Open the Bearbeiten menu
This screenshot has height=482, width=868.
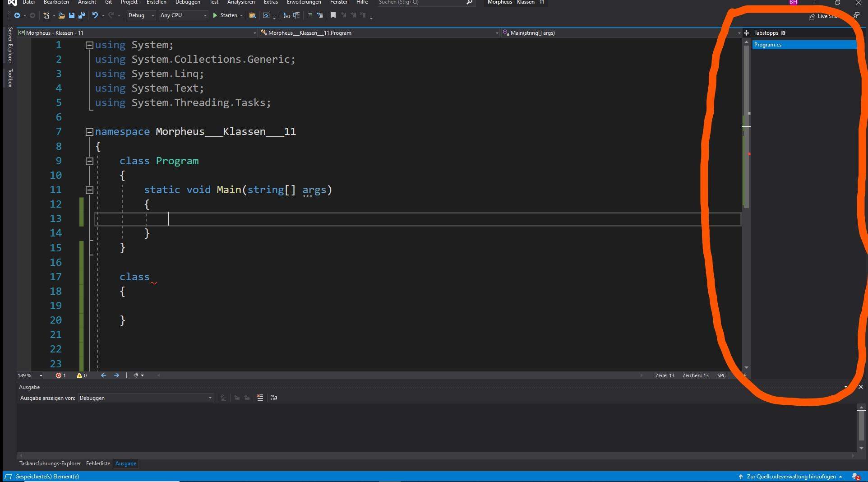tap(56, 2)
